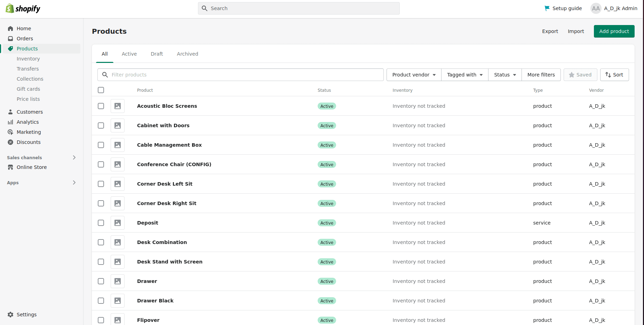Click the Filter products input field

[x=240, y=75]
